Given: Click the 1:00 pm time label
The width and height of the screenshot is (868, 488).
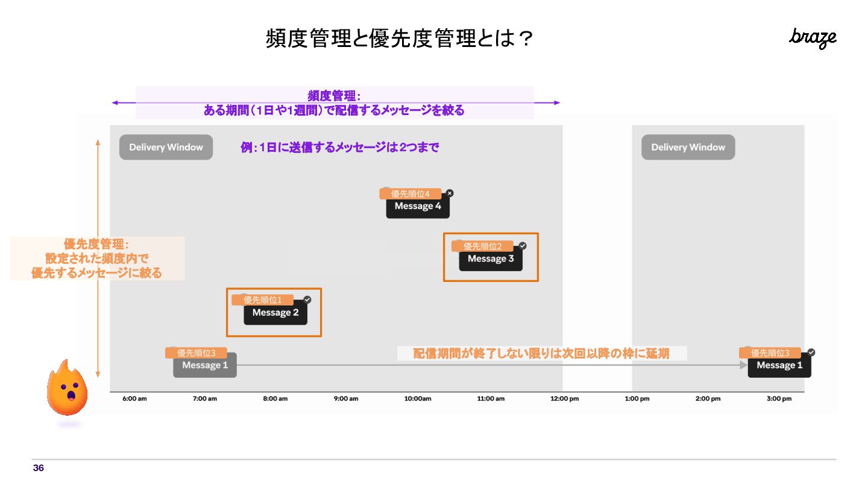Looking at the screenshot, I should tap(637, 399).
